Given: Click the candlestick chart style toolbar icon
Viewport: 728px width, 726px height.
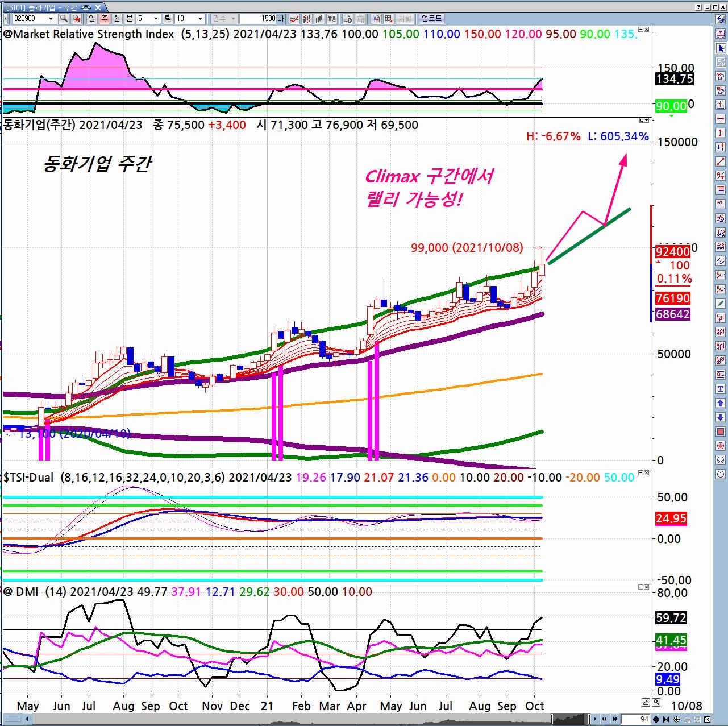Looking at the screenshot, I should (x=307, y=19).
